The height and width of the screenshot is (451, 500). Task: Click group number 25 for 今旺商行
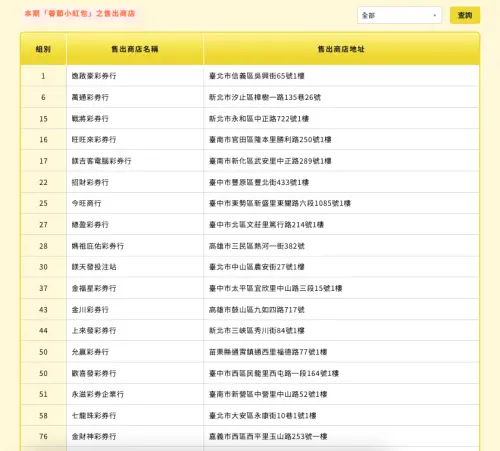click(x=43, y=203)
